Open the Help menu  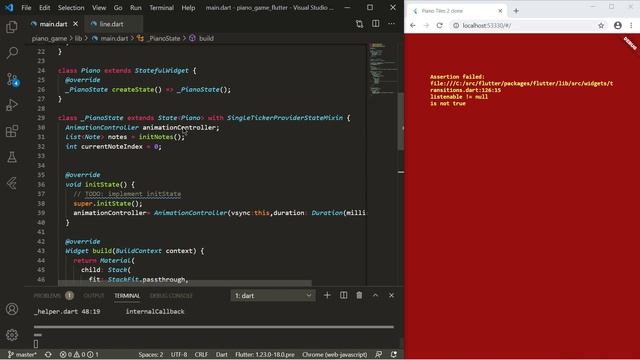tap(188, 8)
